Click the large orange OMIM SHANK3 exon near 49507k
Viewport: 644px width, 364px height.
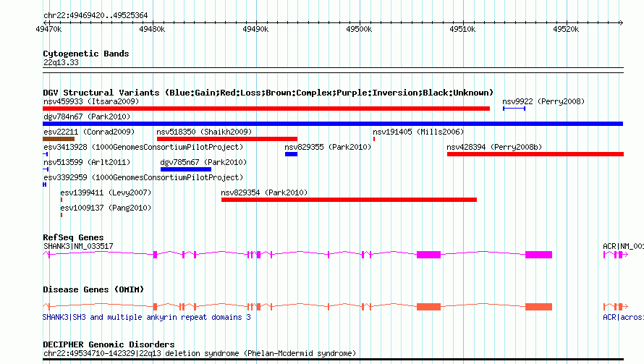point(429,307)
